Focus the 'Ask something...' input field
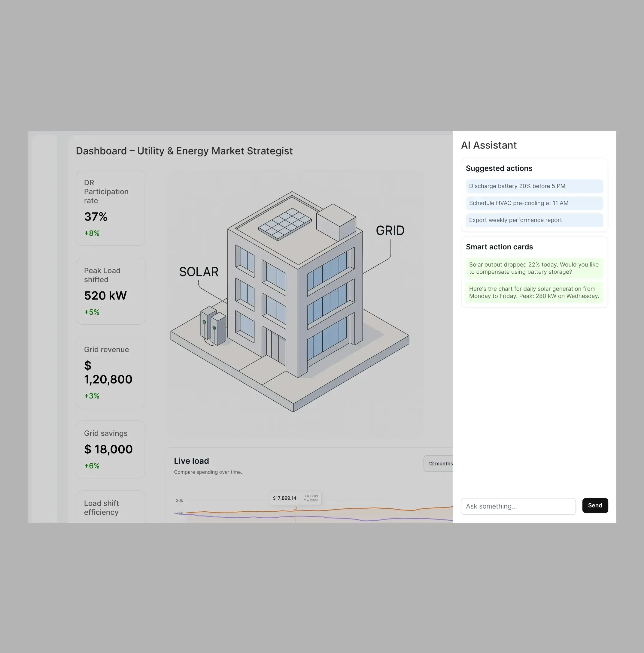This screenshot has height=653, width=644. [x=518, y=506]
